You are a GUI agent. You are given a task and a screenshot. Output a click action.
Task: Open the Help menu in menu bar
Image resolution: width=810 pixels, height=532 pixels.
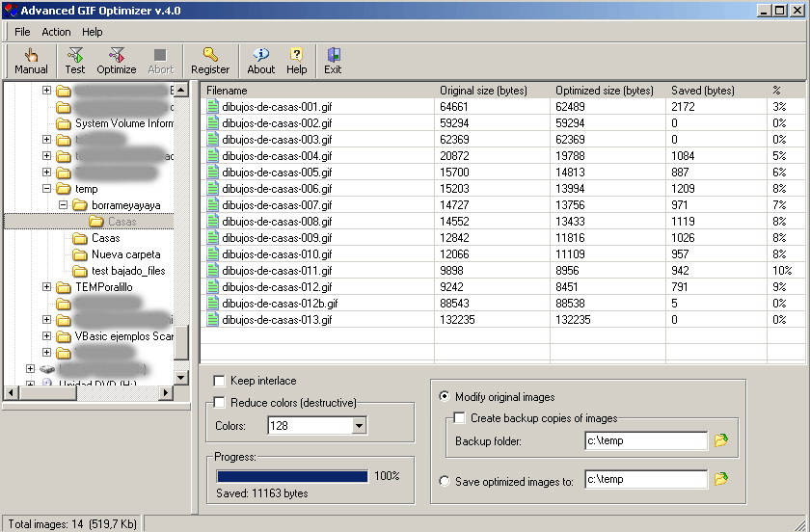point(92,32)
